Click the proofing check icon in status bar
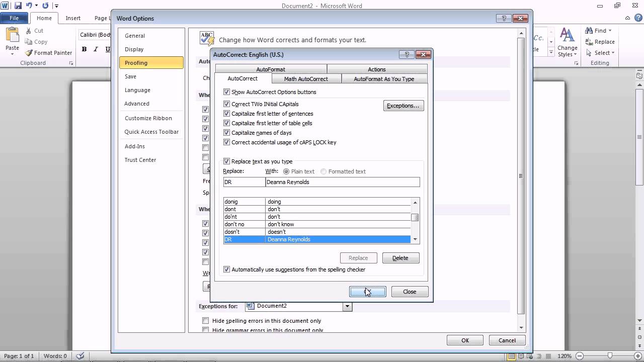 [x=79, y=356]
